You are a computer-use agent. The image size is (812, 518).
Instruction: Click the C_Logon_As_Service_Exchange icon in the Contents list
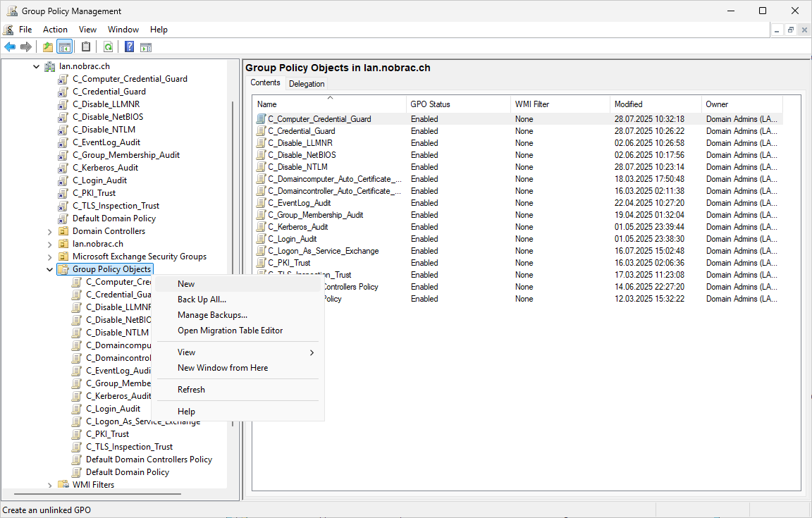262,251
